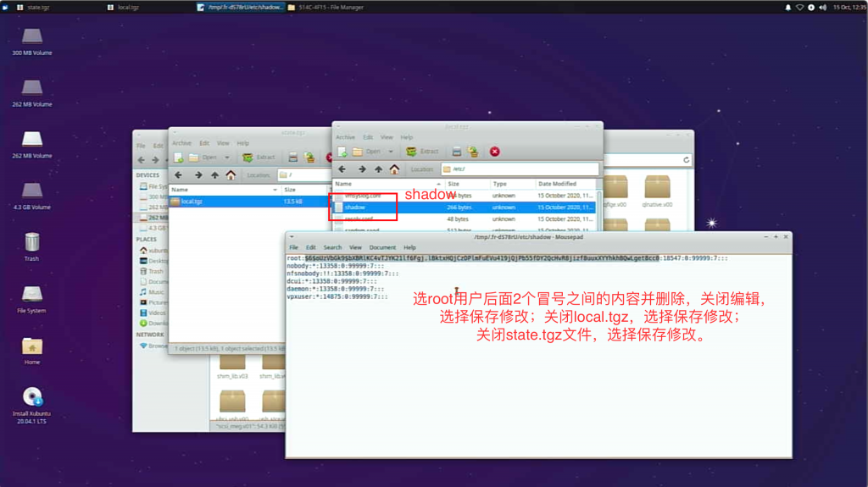The height and width of the screenshot is (487, 868).
Task: Open the Mousepad window menu arrow
Action: (x=292, y=237)
